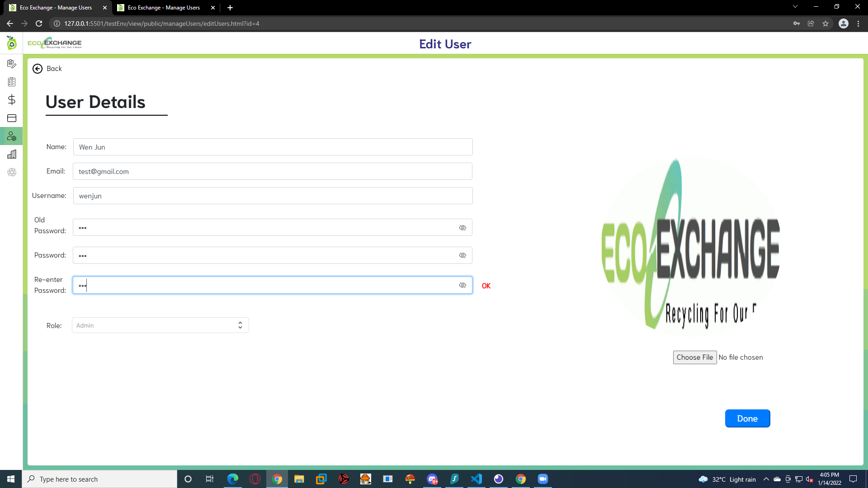Viewport: 868px width, 488px height.
Task: Click the green recycling bottle logo icon
Action: 12,43
